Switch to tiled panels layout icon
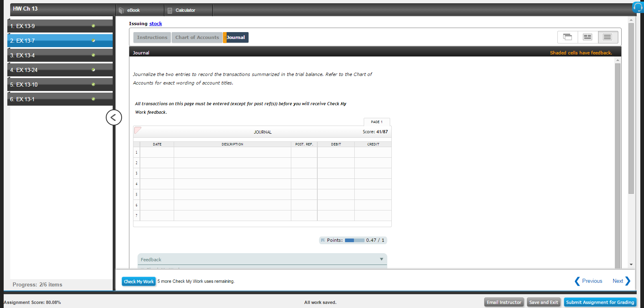The image size is (644, 308). pos(587,37)
